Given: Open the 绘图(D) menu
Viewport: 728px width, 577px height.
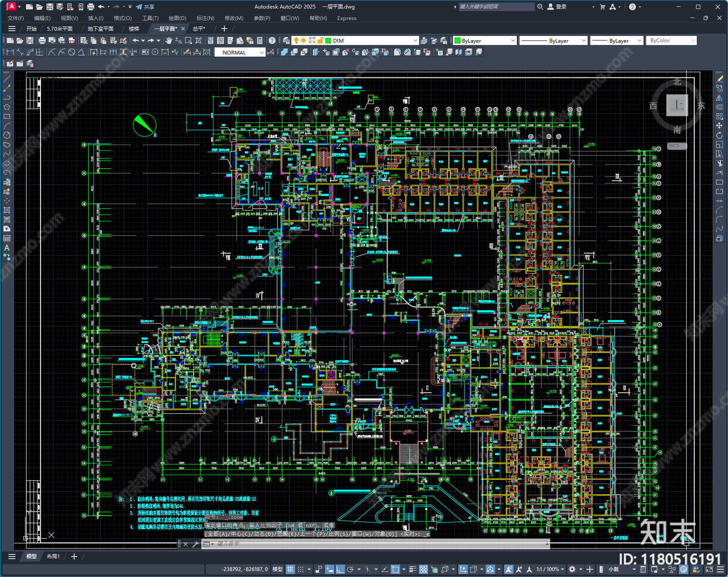Looking at the screenshot, I should [177, 18].
